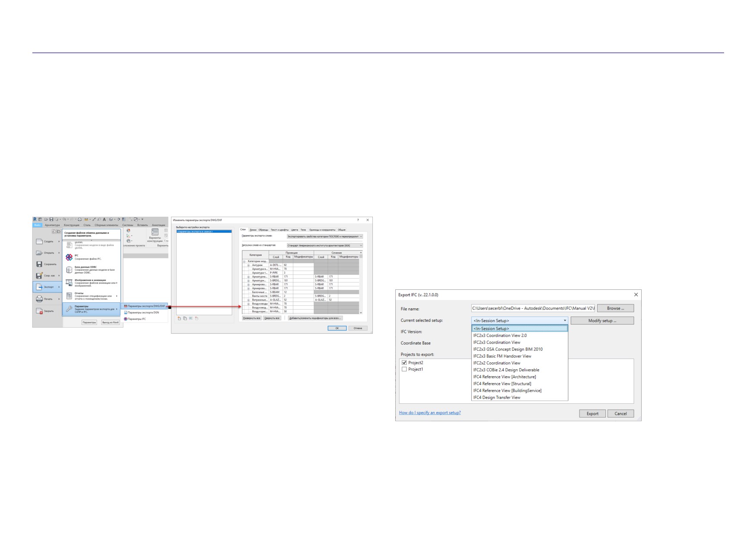
Task: Expand the Изображения и анимации submenu arrow
Action: 117,283
